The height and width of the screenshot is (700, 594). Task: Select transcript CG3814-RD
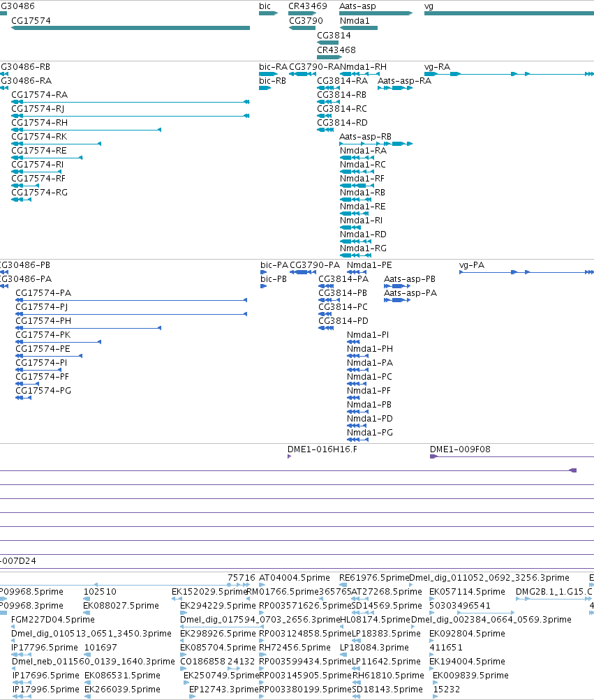(x=343, y=122)
